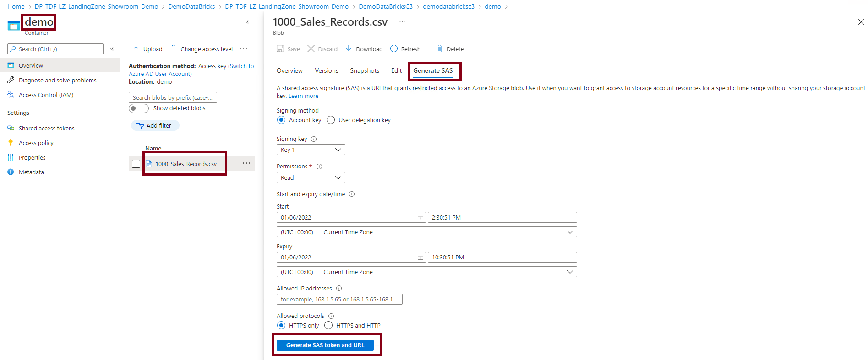Click the Allowed IP addresses field

(339, 299)
